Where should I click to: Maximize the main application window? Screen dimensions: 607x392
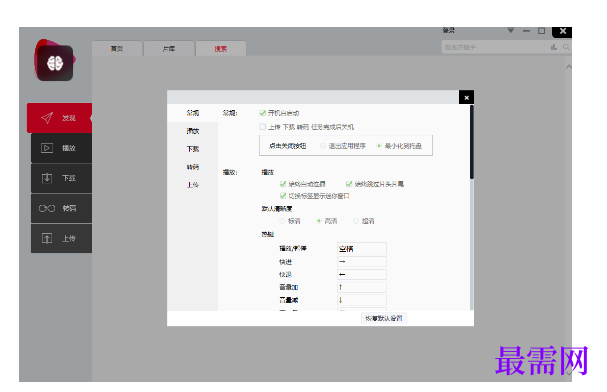(542, 31)
